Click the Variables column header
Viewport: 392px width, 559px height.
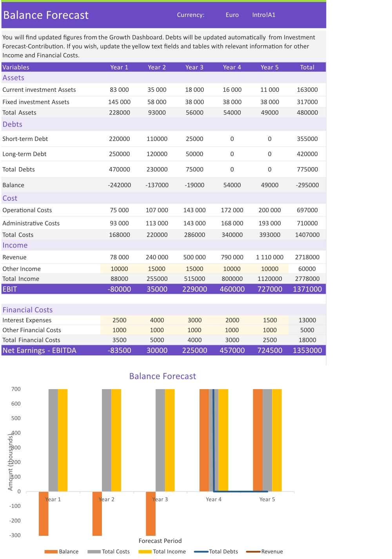point(16,67)
